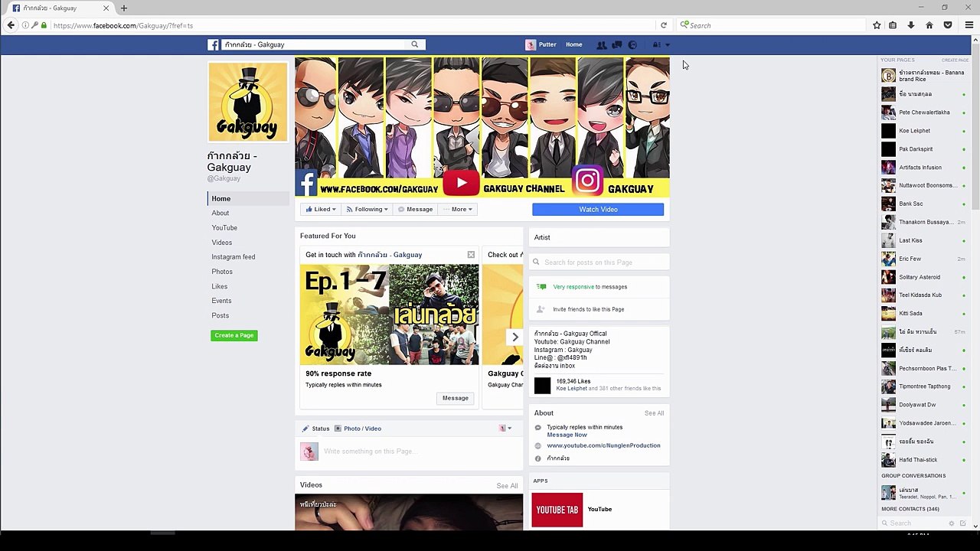Open the bookmarks list icon in browser toolbar
This screenshot has width=980, height=551.
pyautogui.click(x=893, y=25)
